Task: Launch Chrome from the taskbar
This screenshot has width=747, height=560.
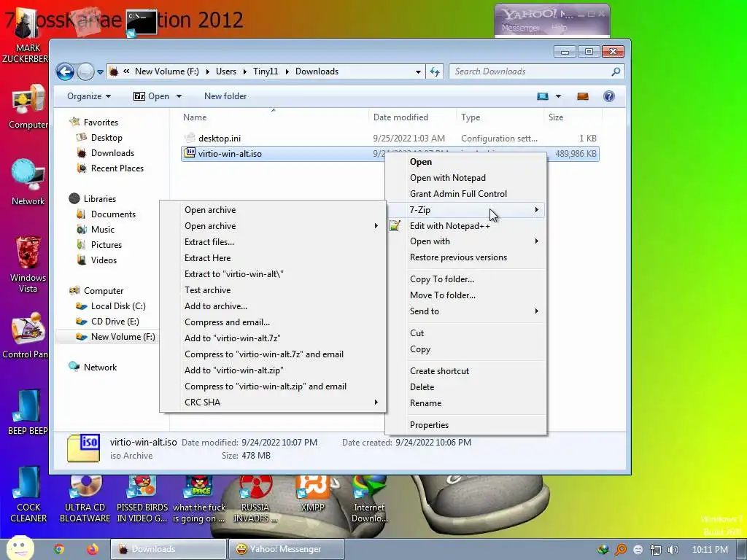Action: [x=59, y=549]
